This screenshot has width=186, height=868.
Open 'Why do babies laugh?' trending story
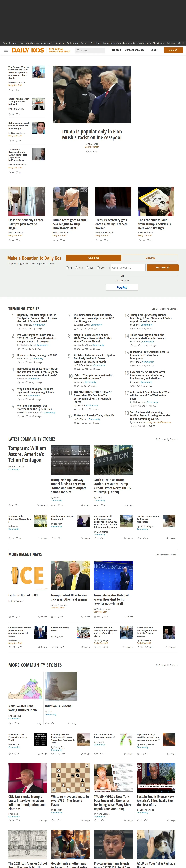click(36, 391)
